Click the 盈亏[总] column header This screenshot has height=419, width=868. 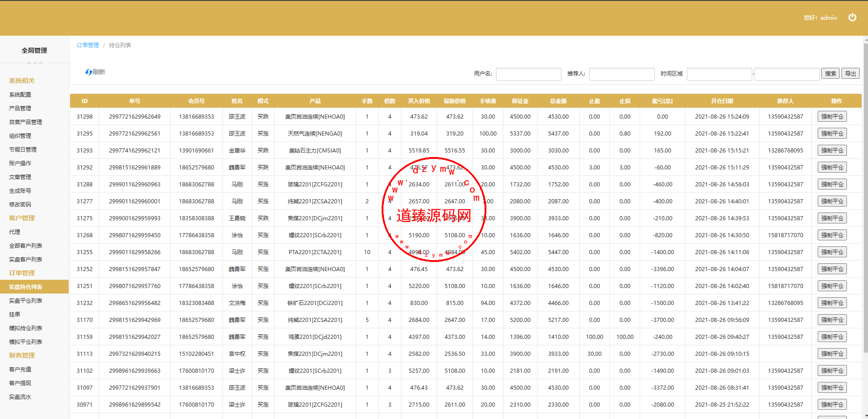[x=662, y=101]
